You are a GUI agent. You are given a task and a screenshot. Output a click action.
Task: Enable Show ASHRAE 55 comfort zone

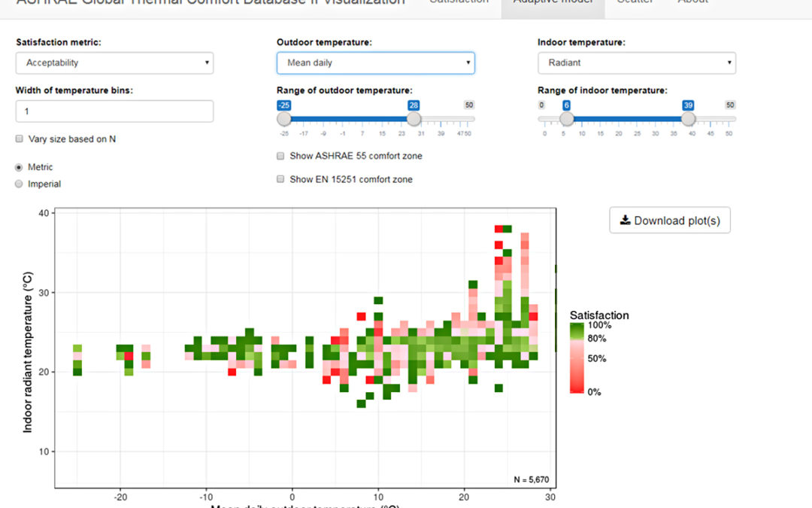coord(280,156)
